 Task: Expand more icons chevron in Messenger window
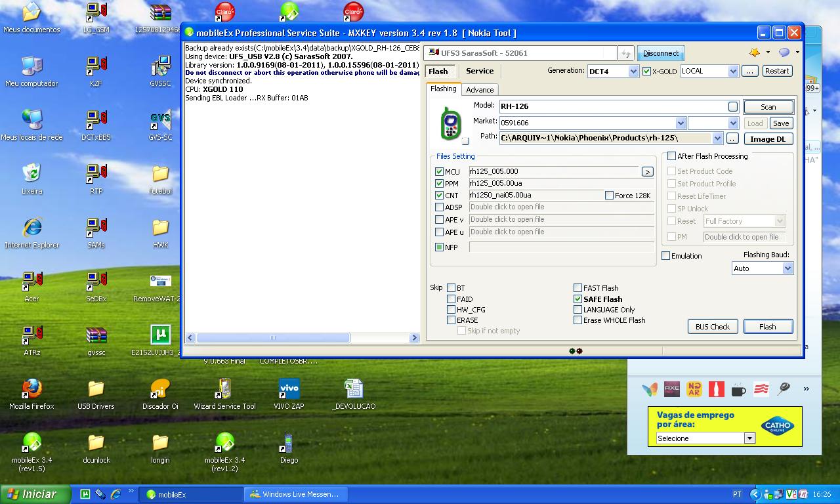point(806,389)
